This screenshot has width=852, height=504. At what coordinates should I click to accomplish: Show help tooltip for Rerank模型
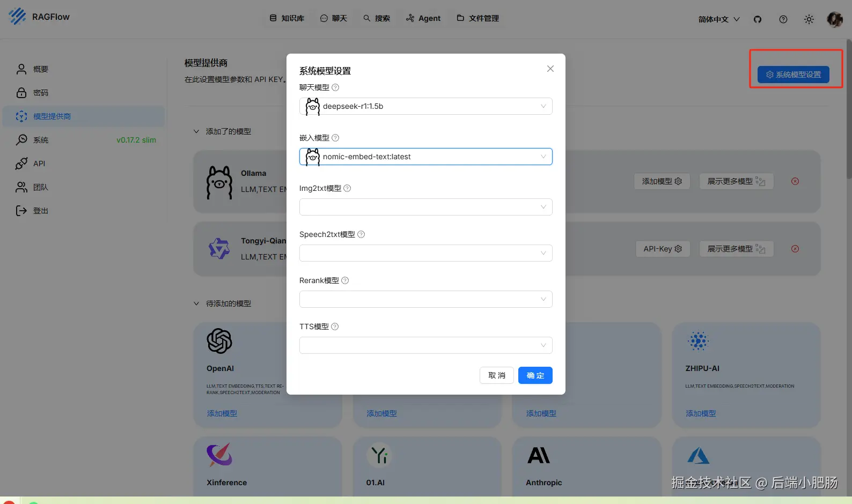345,280
